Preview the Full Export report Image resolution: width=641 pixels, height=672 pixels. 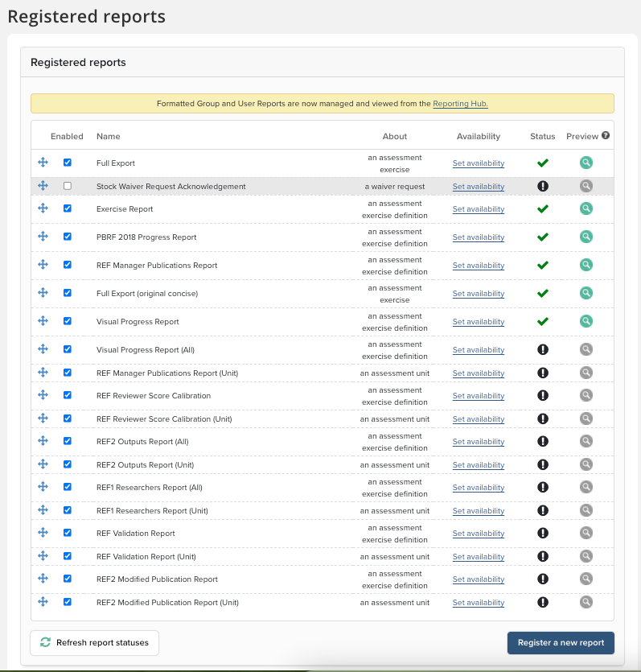[586, 163]
